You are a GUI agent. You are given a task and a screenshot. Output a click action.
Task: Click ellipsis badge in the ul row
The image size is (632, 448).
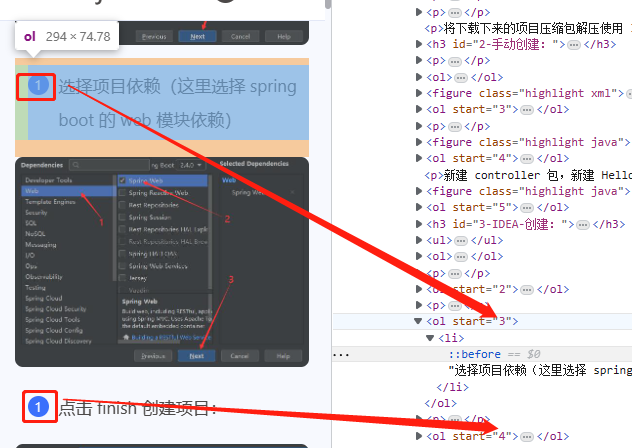coord(461,241)
